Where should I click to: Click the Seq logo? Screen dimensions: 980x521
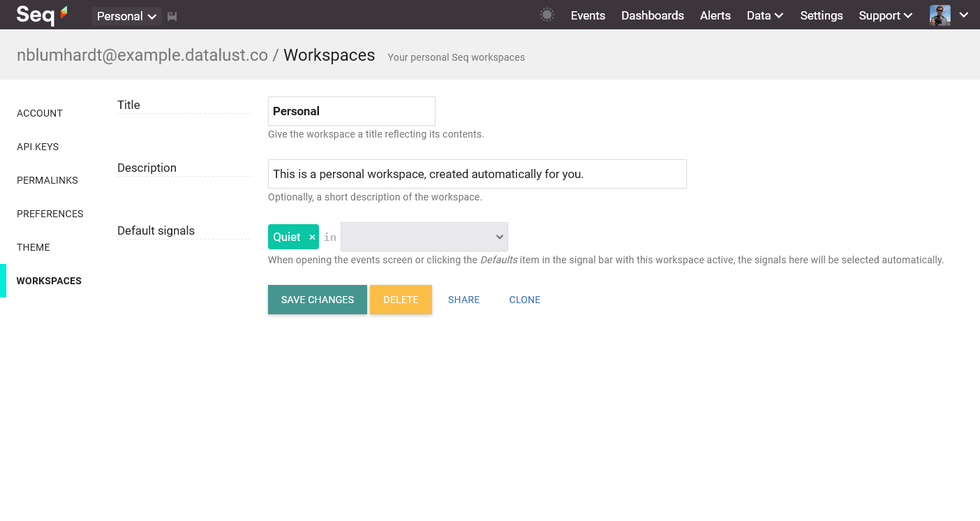[x=42, y=14]
